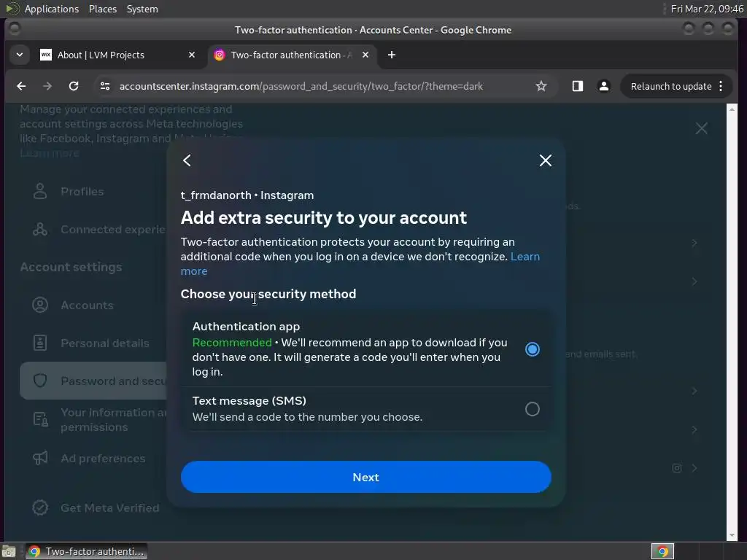Click the Connected experiences icon
Viewport: 747px width, 560px height.
click(x=40, y=230)
